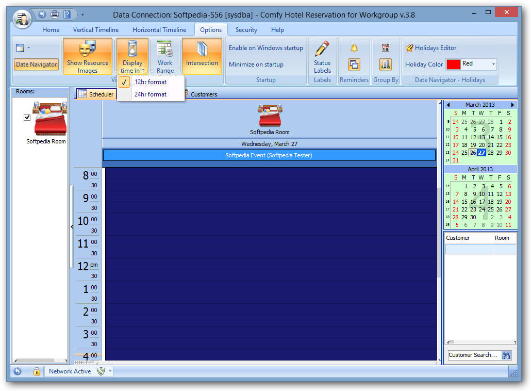This screenshot has height=392, width=532.
Task: Toggle Minimize on startup
Action: tap(256, 64)
